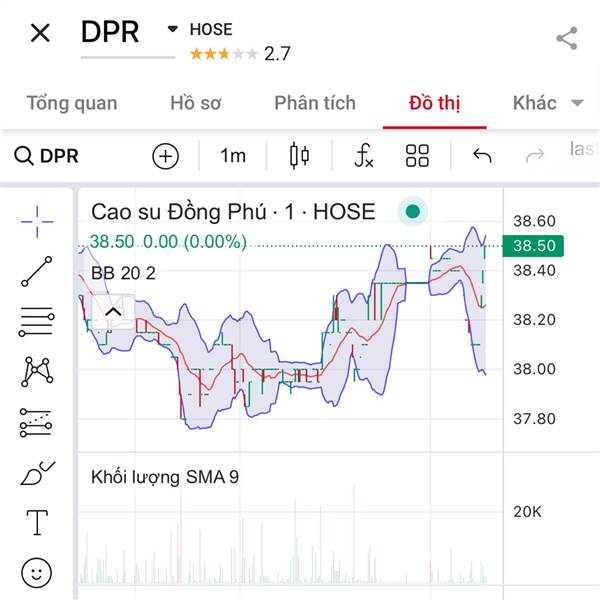
Task: Click the 20K volume axis label
Action: pyautogui.click(x=527, y=512)
